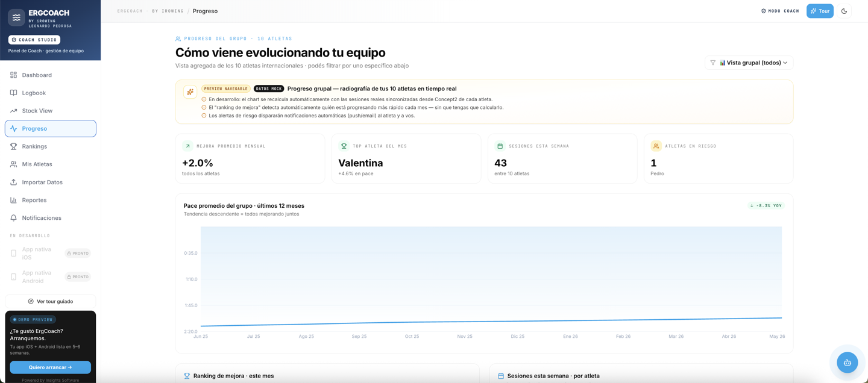Open Notificaciones from the sidebar
Viewport: 868px width, 383px height.
(x=51, y=218)
